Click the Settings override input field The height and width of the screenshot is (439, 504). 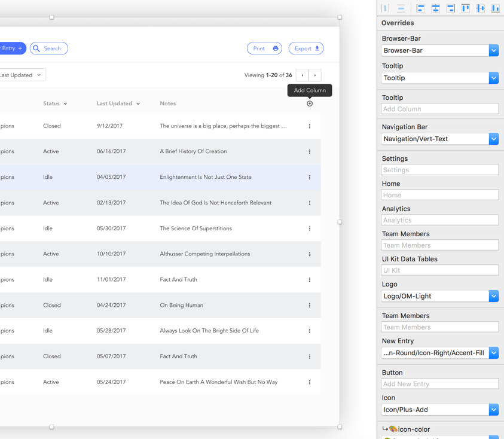click(439, 170)
